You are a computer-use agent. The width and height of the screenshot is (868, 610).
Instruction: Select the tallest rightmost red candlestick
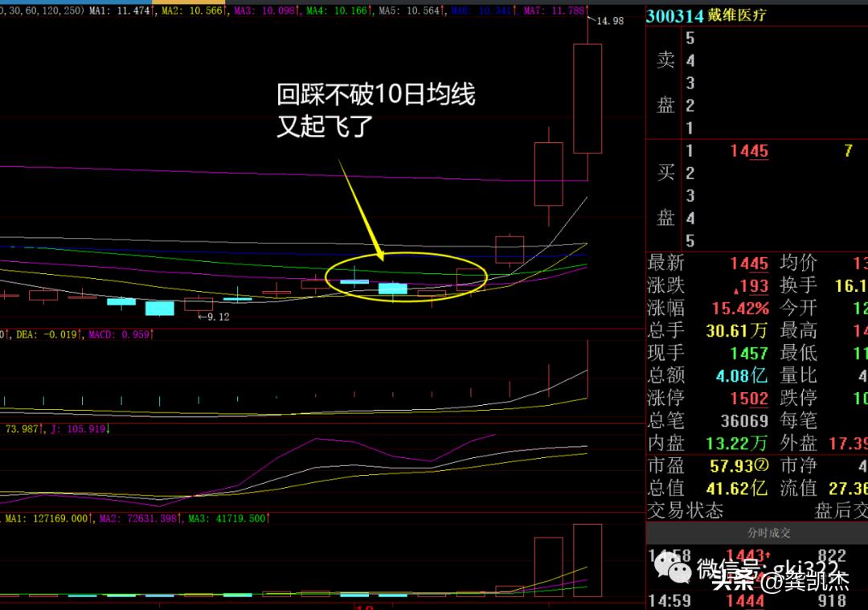pos(588,99)
